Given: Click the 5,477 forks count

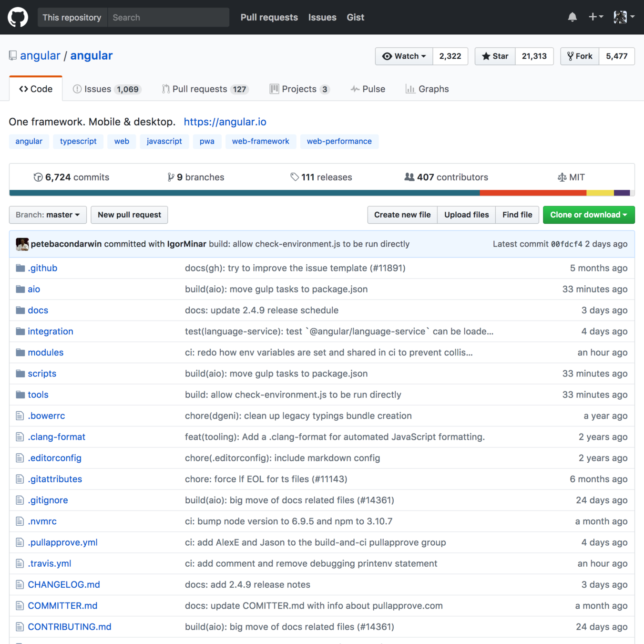Looking at the screenshot, I should point(617,56).
